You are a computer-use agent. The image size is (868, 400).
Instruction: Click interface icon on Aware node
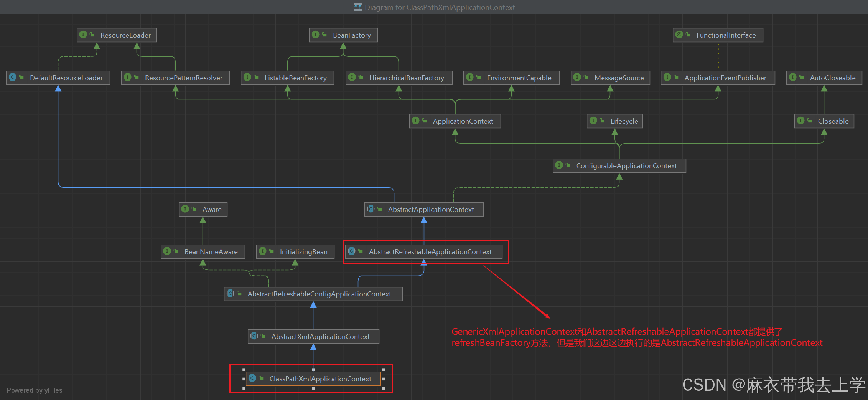pyautogui.click(x=185, y=209)
